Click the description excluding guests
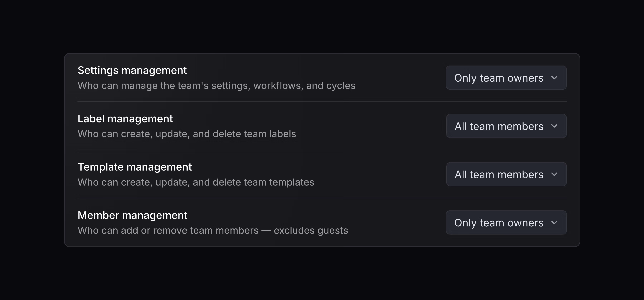 (213, 230)
